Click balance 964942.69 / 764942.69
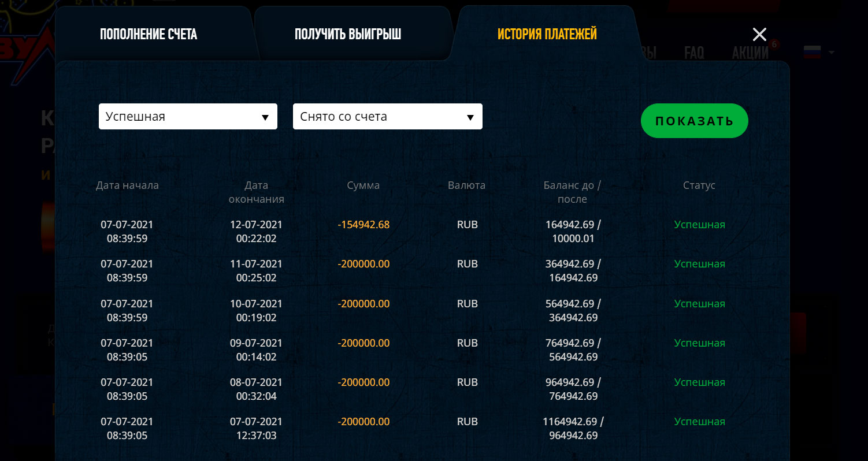Screen dimensions: 868x461 click(572, 389)
